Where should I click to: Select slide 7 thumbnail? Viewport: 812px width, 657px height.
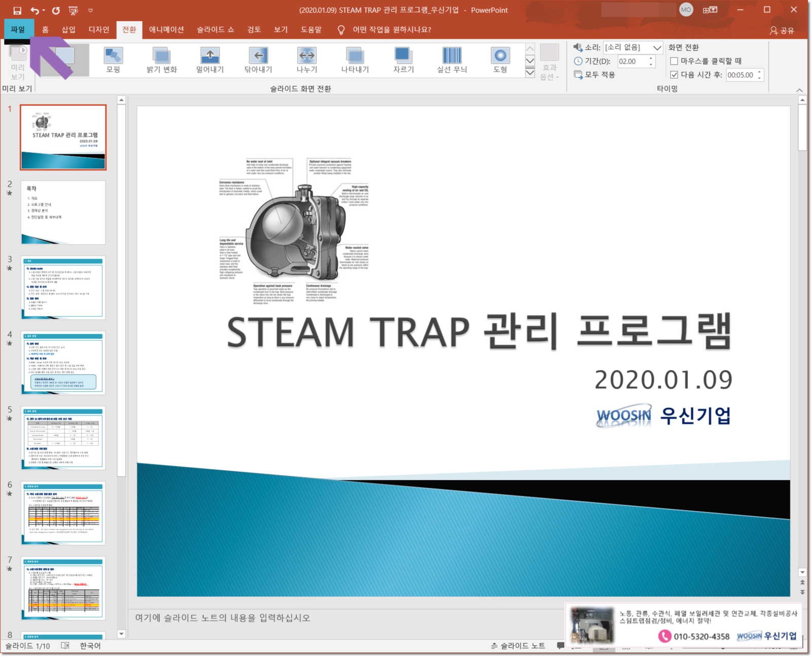pos(63,588)
